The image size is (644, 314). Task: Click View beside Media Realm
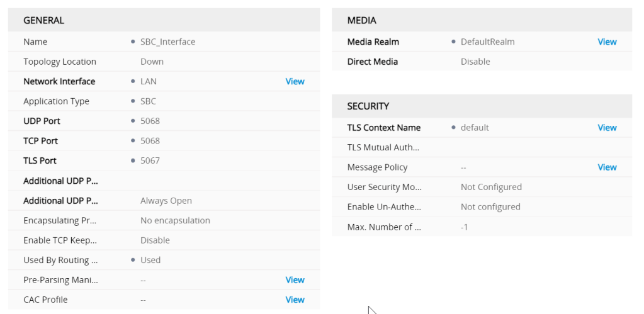click(607, 42)
